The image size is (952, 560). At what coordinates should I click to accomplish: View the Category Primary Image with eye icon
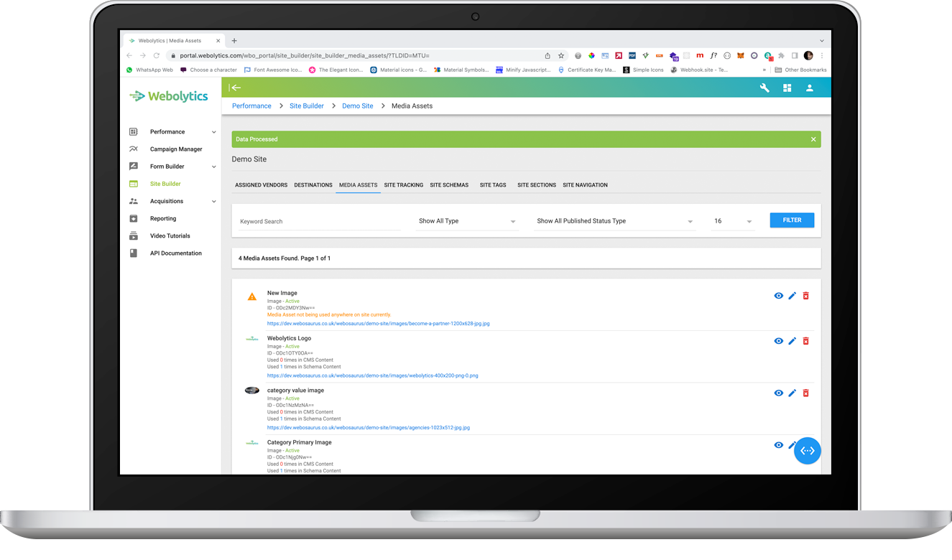pos(779,445)
